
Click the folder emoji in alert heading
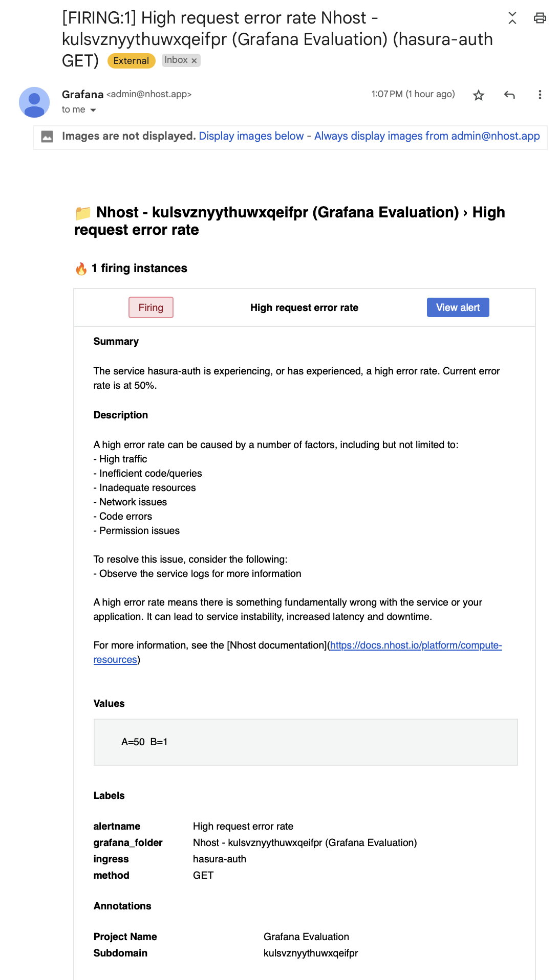tap(83, 213)
